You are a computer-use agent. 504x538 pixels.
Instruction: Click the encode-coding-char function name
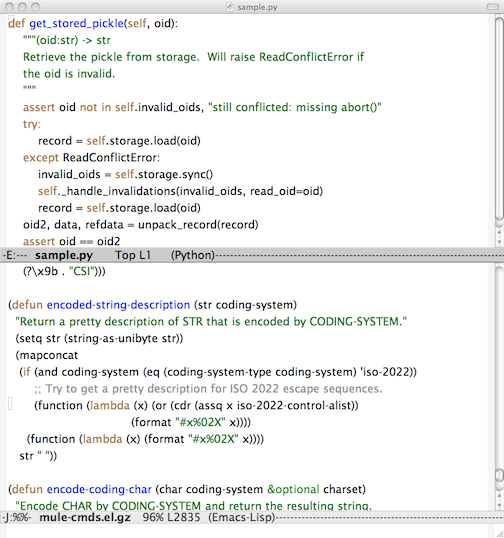point(99,489)
